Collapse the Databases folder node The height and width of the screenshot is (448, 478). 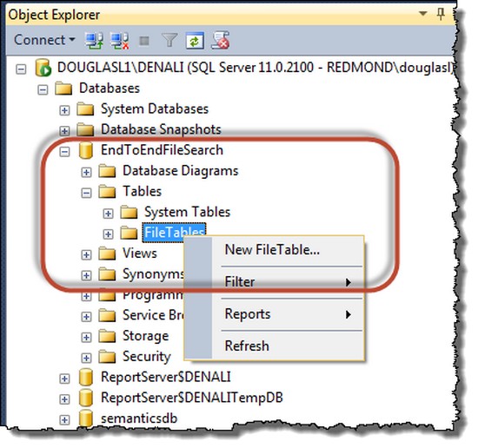(43, 89)
